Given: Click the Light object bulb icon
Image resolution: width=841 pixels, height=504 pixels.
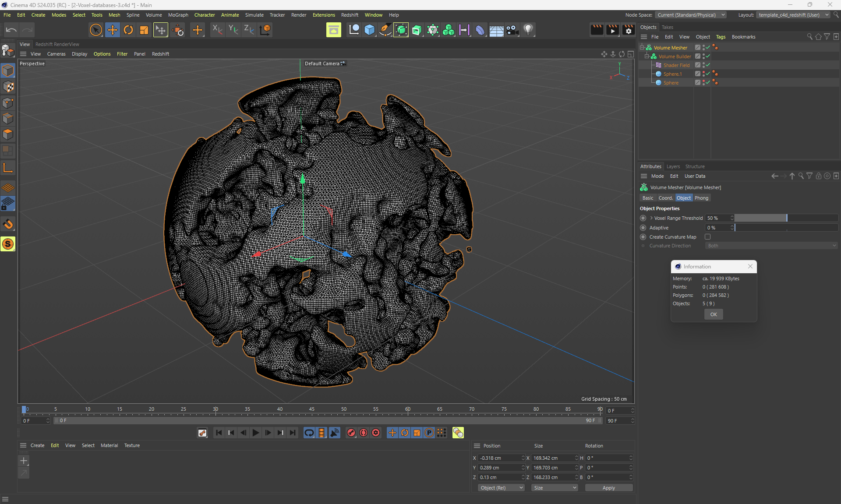Looking at the screenshot, I should 528,30.
